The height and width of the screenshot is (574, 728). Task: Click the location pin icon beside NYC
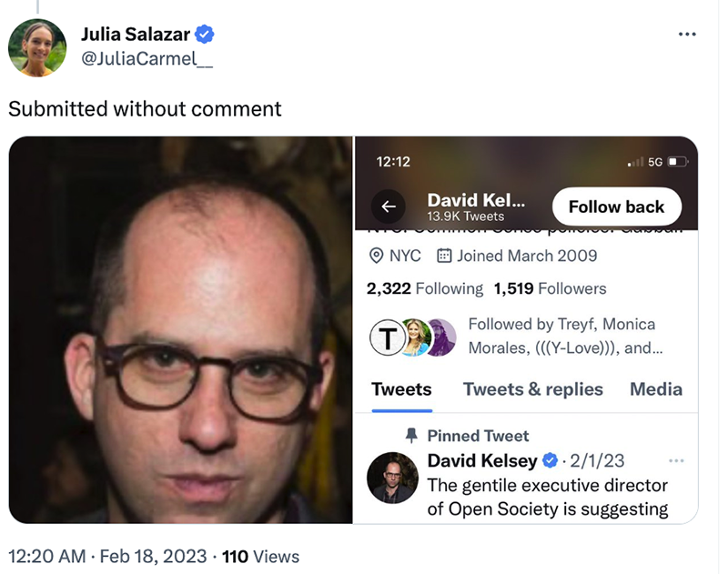376,256
